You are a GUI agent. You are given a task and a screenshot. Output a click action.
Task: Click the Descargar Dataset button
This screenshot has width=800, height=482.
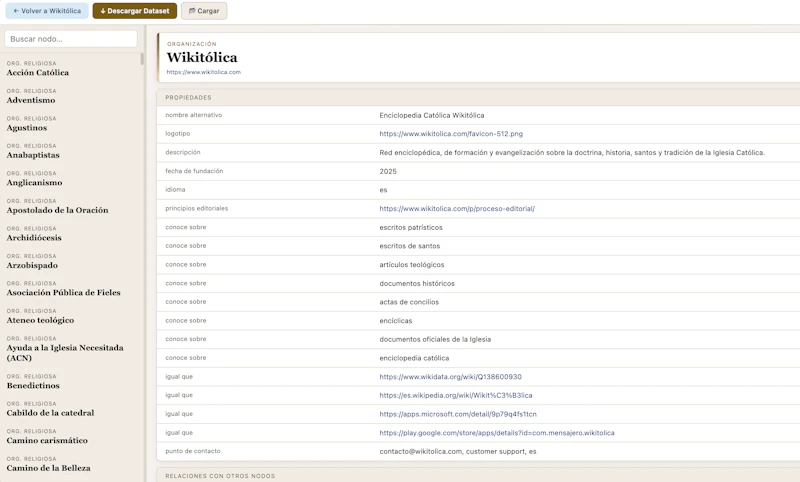[135, 11]
